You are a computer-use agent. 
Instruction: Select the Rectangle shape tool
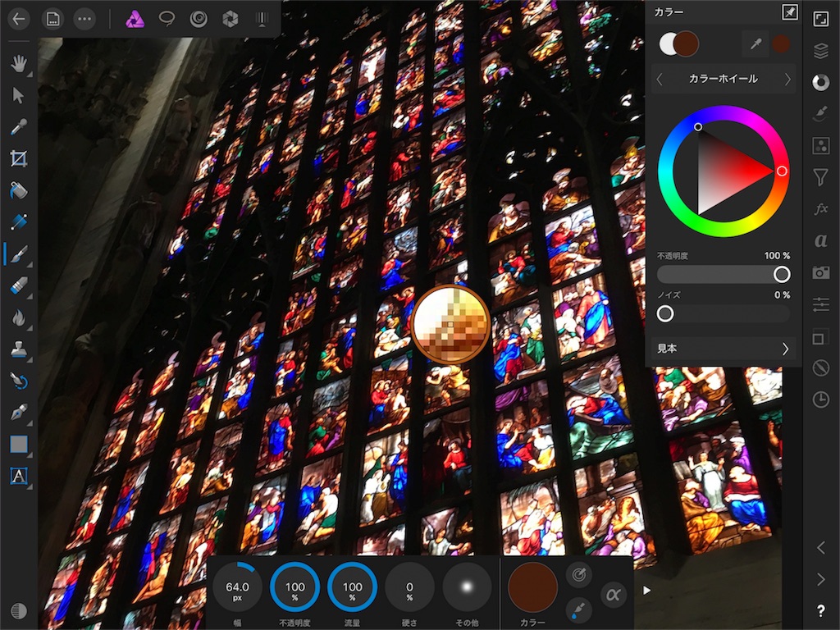coord(19,444)
